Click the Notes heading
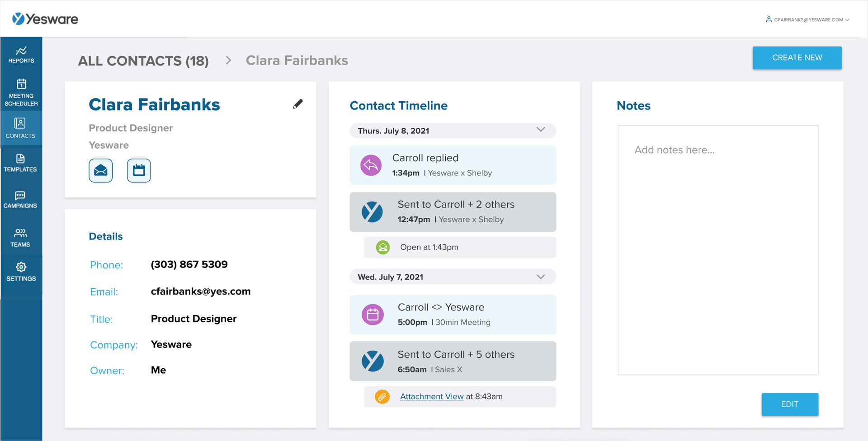Viewport: 868px width, 441px height. pos(634,106)
